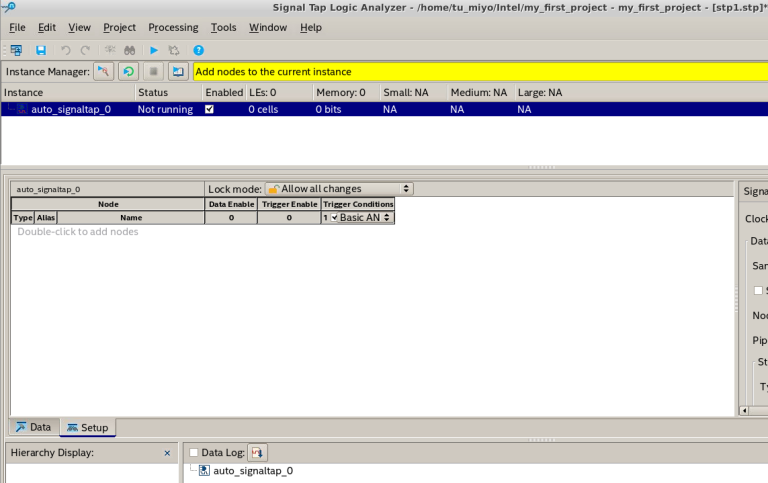Image resolution: width=768 pixels, height=483 pixels.
Task: Toggle trigger condition 1 checkbox
Action: [x=335, y=217]
